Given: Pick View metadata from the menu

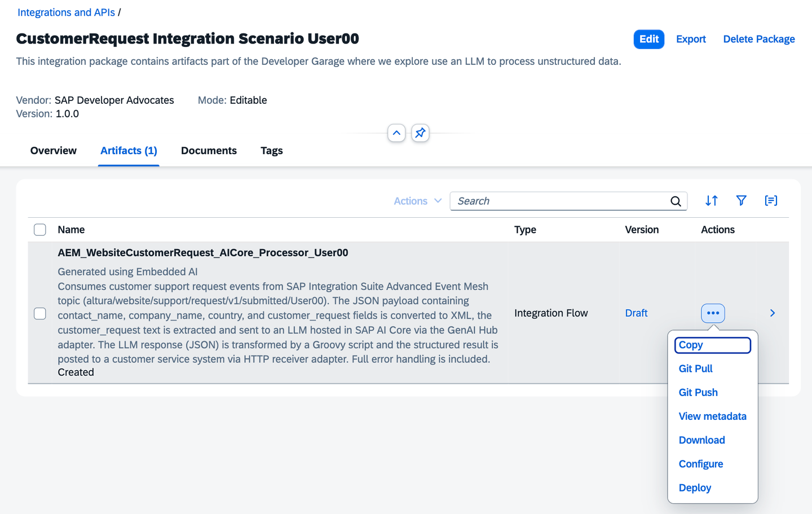Looking at the screenshot, I should tap(713, 416).
